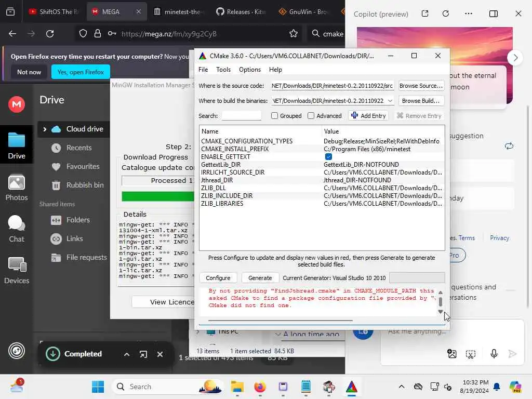
Task: Select the Jthread_DIR entry
Action: [x=322, y=180]
